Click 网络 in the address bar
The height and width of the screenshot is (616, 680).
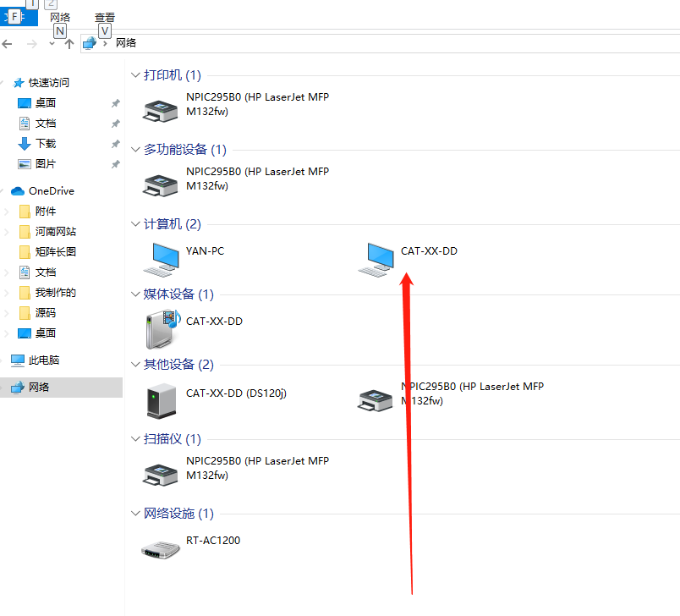126,43
